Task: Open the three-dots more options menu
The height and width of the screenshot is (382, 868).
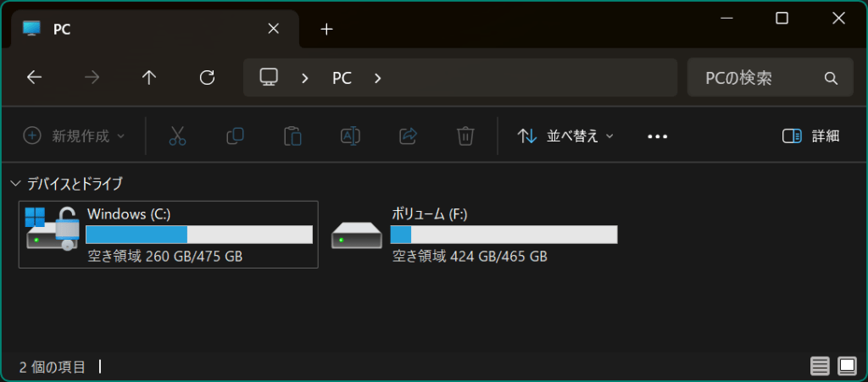Action: (658, 136)
